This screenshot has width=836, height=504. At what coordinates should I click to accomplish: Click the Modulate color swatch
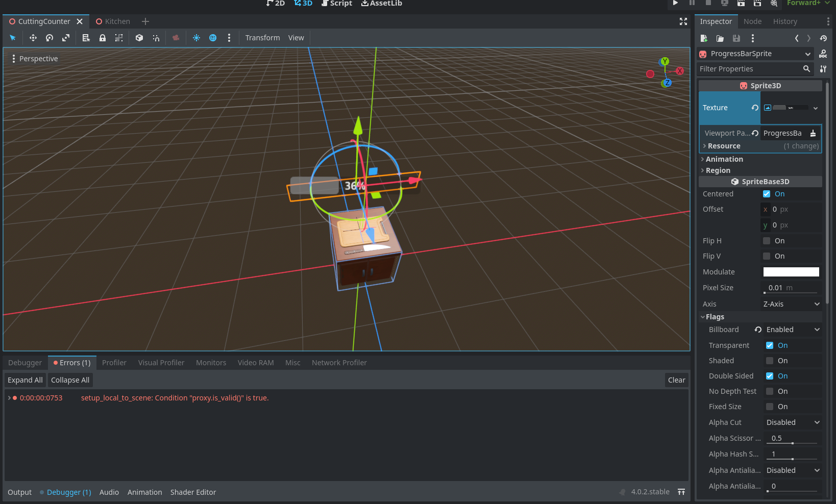[791, 271]
